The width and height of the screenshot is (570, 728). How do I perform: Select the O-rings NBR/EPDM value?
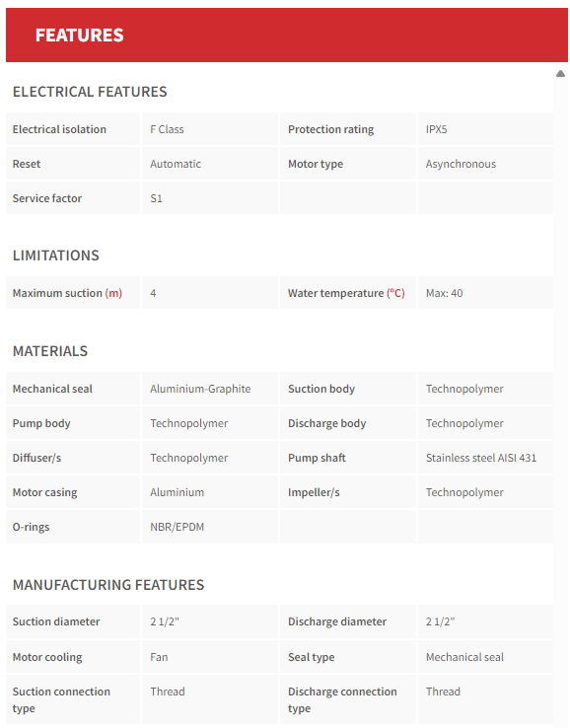click(x=177, y=527)
